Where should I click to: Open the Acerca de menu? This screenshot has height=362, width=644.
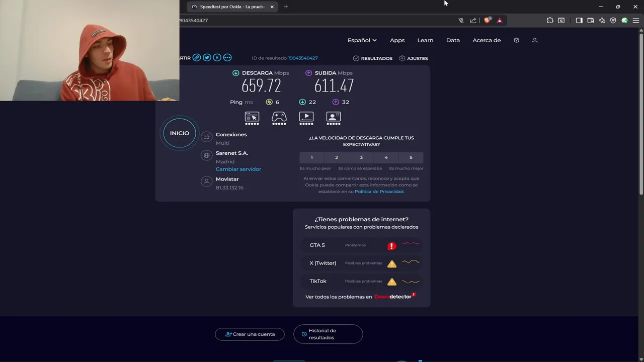(x=487, y=40)
